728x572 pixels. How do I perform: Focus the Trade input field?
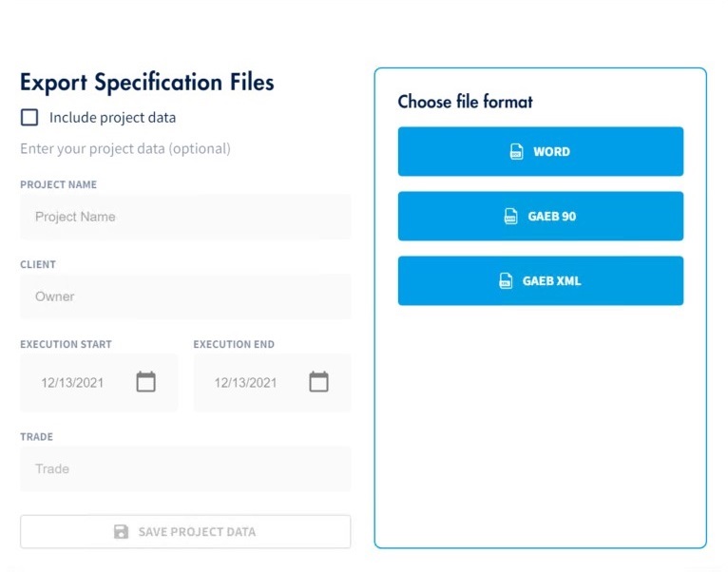[185, 468]
